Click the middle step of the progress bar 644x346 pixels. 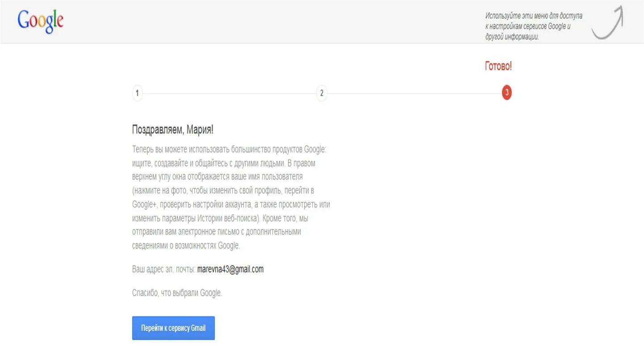click(322, 93)
